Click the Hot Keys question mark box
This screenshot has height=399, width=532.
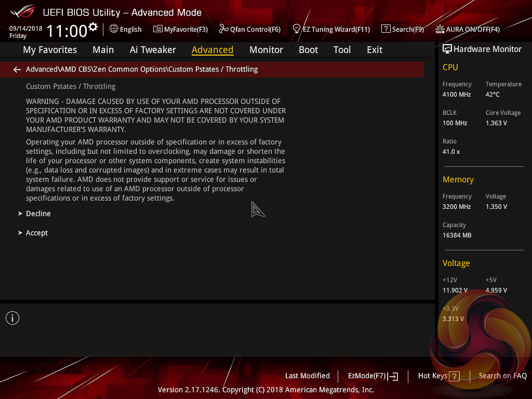click(x=454, y=376)
